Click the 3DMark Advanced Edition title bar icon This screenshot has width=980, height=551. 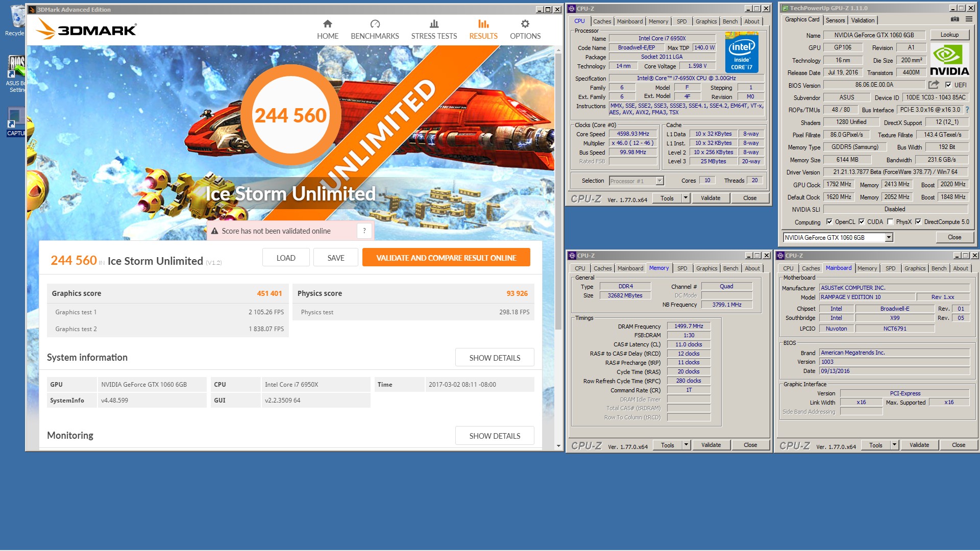tap(32, 9)
